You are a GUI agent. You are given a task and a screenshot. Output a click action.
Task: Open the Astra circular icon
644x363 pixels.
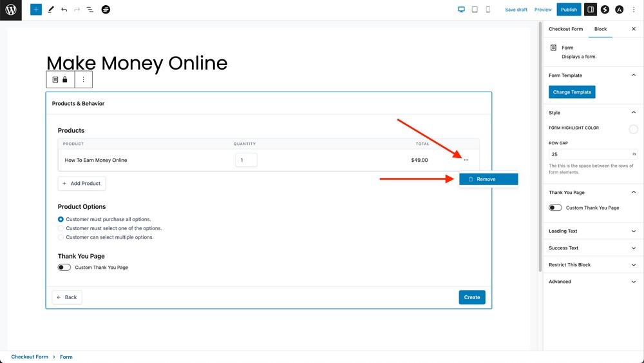click(x=620, y=10)
